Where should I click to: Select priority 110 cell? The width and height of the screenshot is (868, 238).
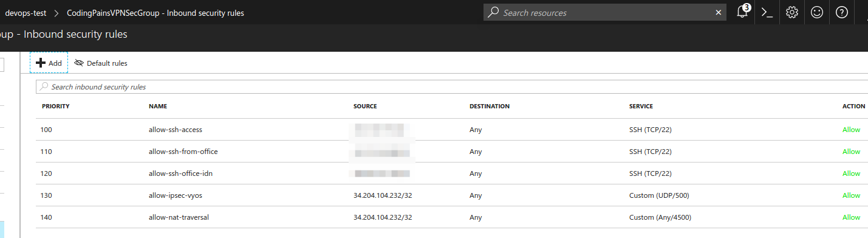46,152
